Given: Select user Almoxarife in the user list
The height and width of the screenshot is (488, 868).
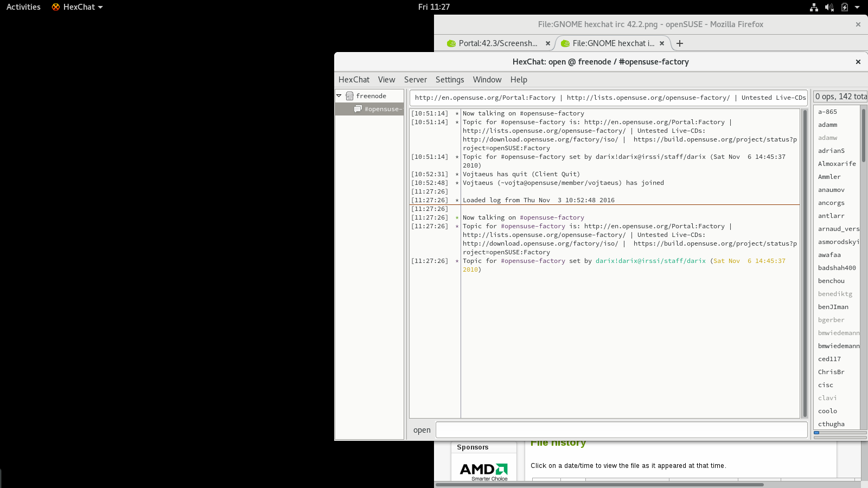Looking at the screenshot, I should [837, 164].
